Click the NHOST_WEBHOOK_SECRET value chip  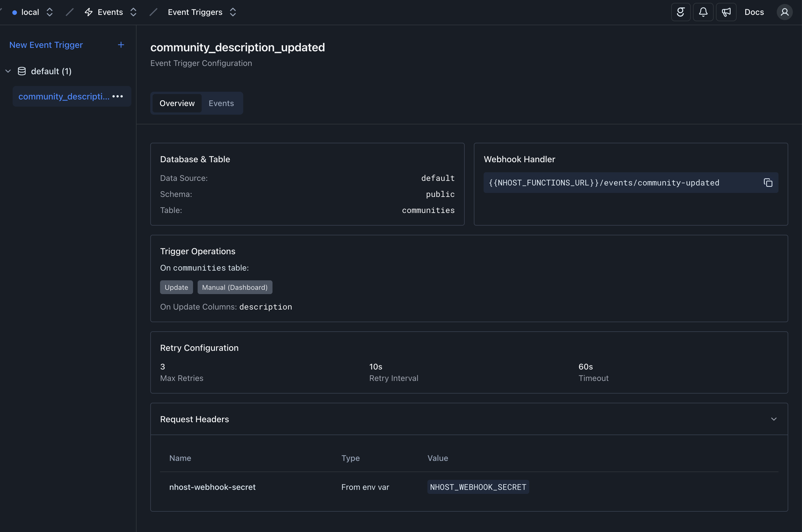click(478, 487)
